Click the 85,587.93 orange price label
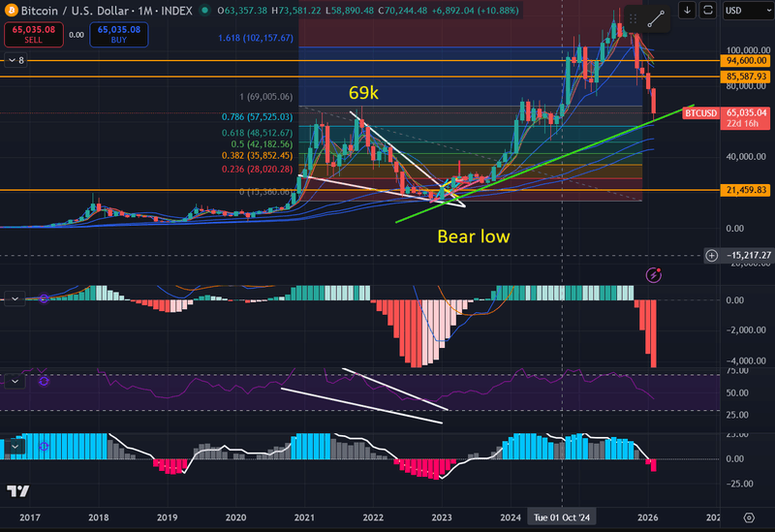The height and width of the screenshot is (532, 775). coord(746,77)
